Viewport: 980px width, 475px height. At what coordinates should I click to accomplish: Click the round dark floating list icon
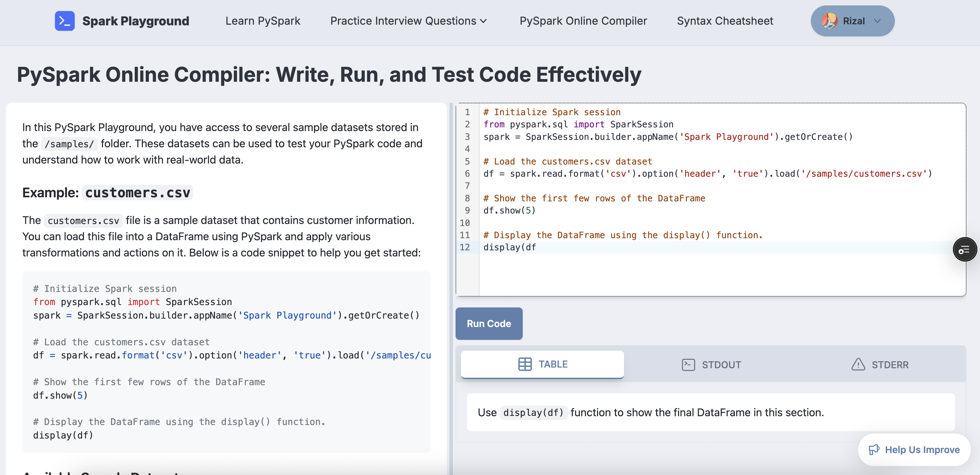click(964, 250)
